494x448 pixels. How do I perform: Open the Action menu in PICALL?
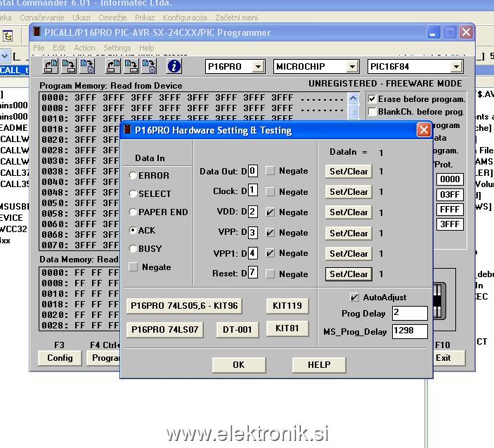(x=84, y=48)
